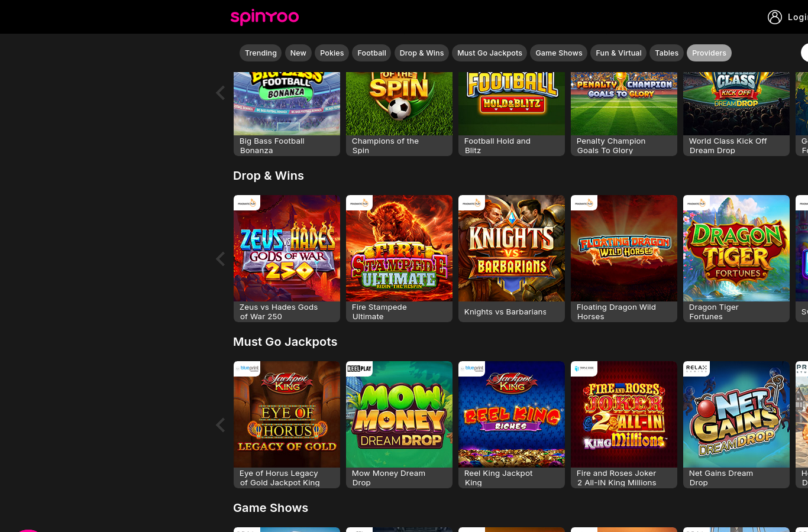Click the 'Football Hold and Blitz' caption text
The image size is (808, 532).
(497, 146)
